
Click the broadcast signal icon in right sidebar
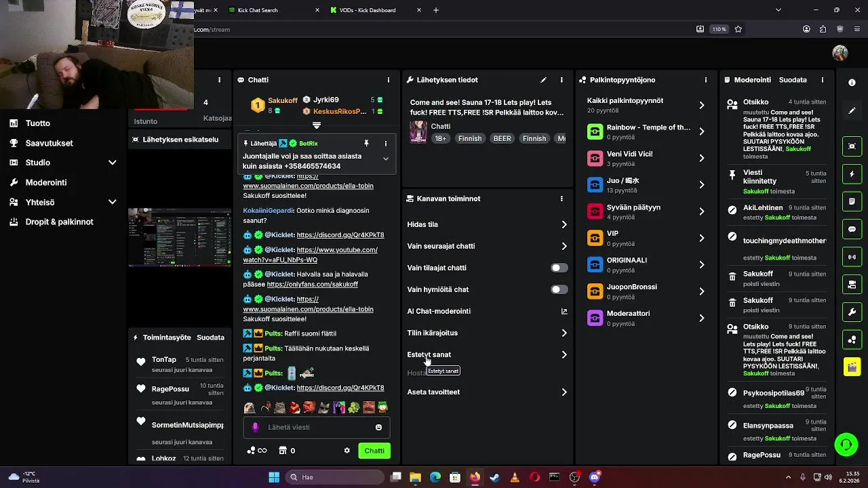pyautogui.click(x=852, y=257)
